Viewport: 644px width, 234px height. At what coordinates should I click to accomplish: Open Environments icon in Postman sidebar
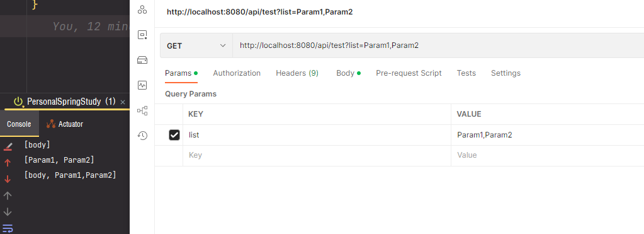pyautogui.click(x=142, y=35)
